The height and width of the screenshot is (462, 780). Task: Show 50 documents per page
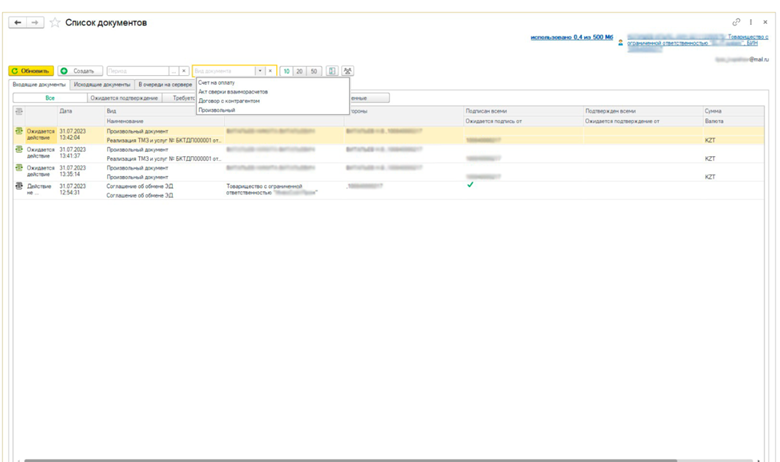point(314,71)
